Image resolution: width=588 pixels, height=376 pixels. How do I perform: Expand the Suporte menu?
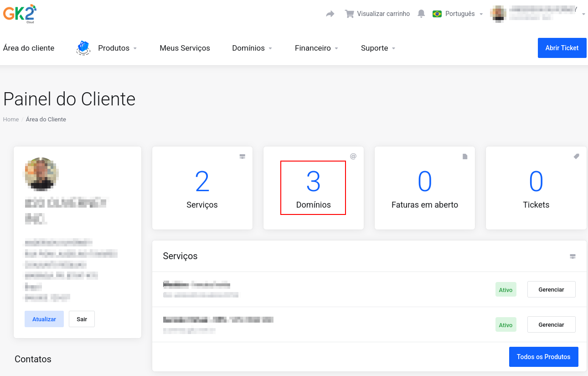click(378, 48)
